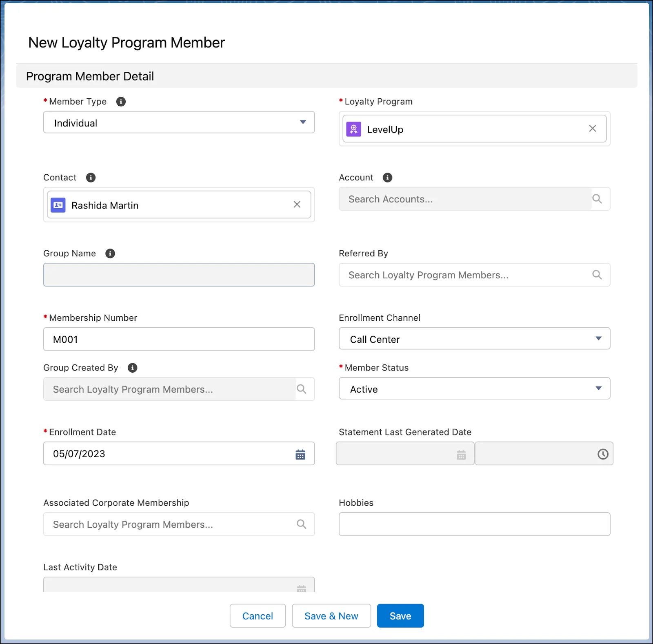The image size is (653, 644).
Task: Click the Account field info icon
Action: pyautogui.click(x=387, y=178)
